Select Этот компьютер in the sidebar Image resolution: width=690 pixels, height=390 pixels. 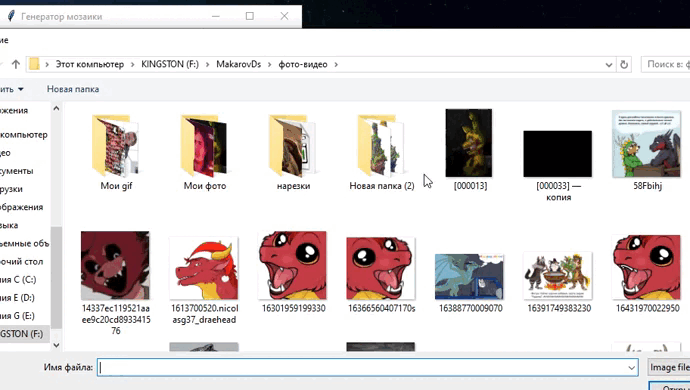tap(24, 135)
